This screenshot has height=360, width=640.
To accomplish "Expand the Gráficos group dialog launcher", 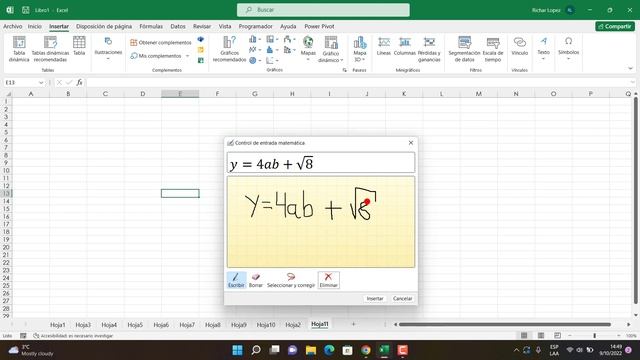I will point(344,70).
